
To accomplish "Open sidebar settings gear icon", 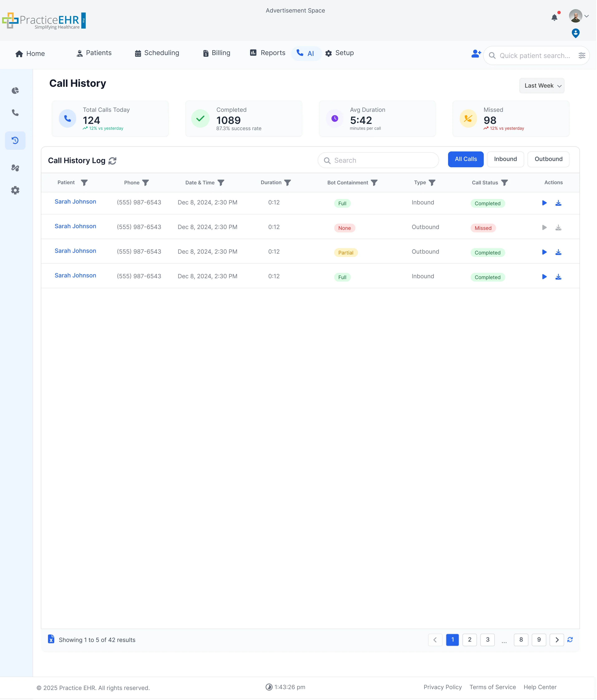I will tap(16, 190).
